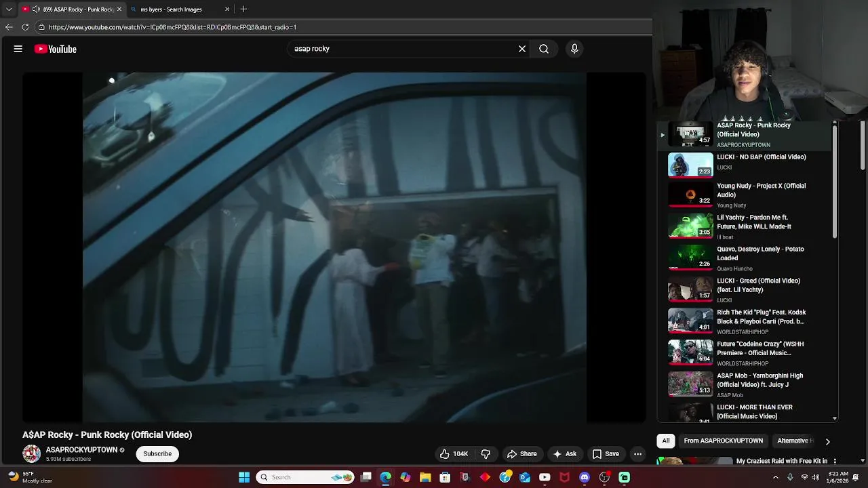868x488 pixels.
Task: Click the Windows taskbar Search box
Action: [306, 477]
